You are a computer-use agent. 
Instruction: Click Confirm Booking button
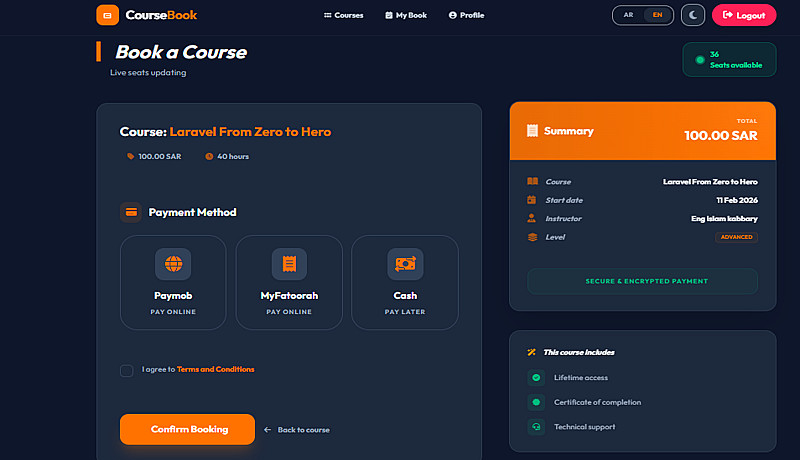coord(187,429)
